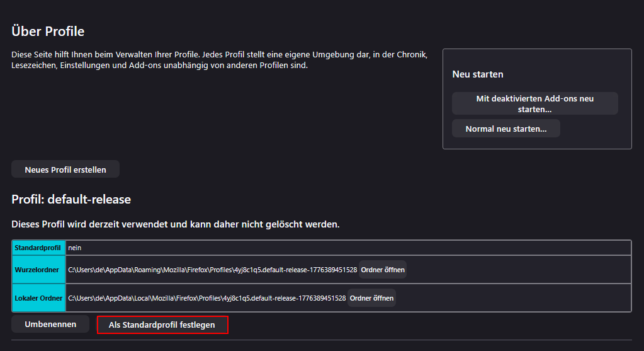This screenshot has width=644, height=351.
Task: Click the Diese Seite hilft Ihnen description paragraph
Action: (x=220, y=60)
